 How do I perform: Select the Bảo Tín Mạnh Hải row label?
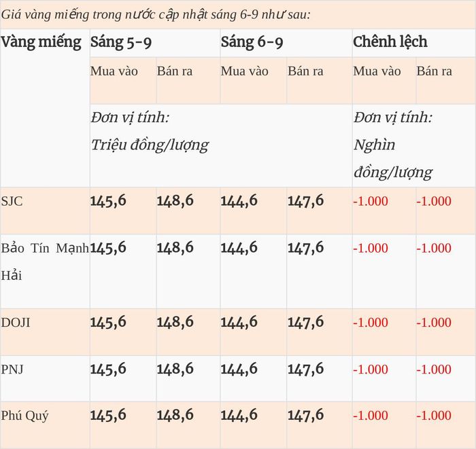(45, 262)
